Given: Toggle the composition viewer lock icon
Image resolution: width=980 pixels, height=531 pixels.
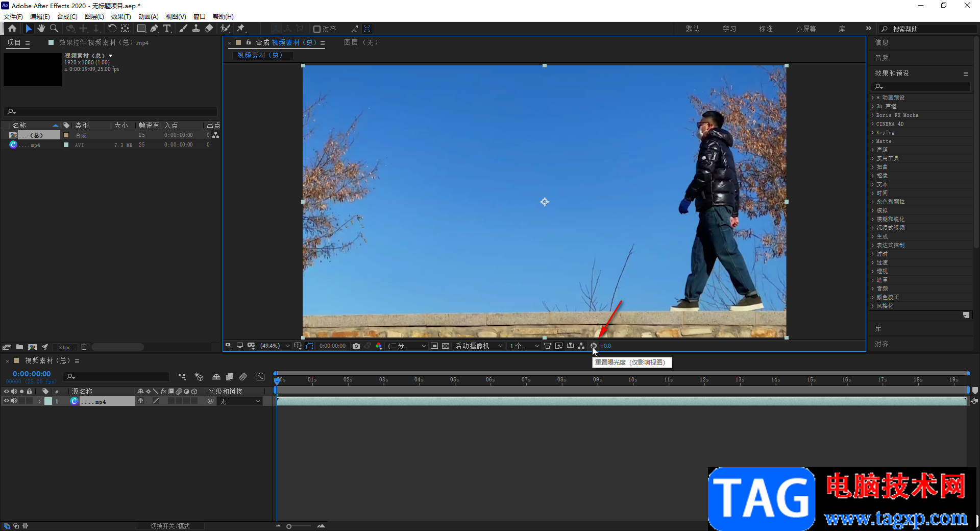Looking at the screenshot, I should point(249,42).
